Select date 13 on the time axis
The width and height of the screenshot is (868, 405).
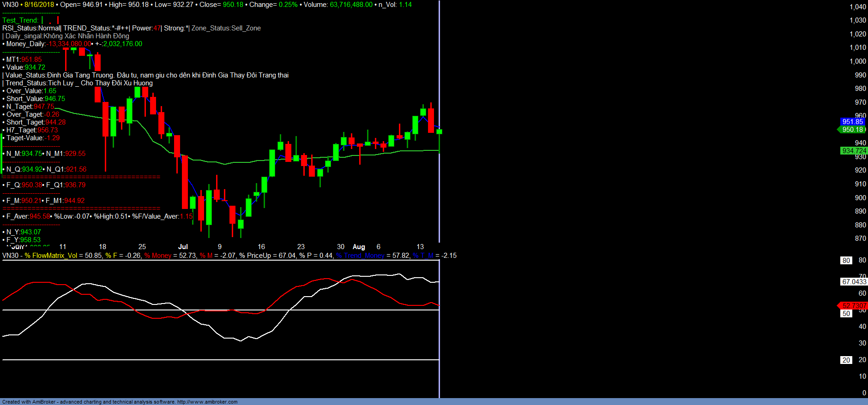[420, 247]
